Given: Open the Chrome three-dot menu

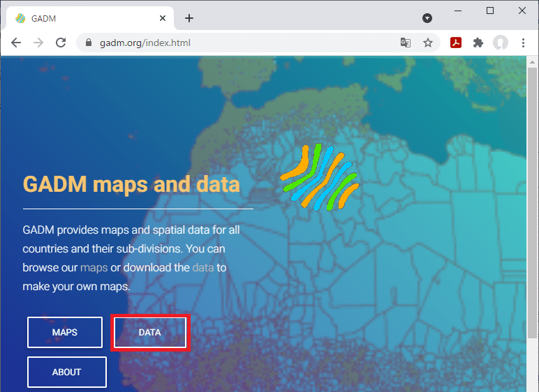Looking at the screenshot, I should click(x=523, y=43).
